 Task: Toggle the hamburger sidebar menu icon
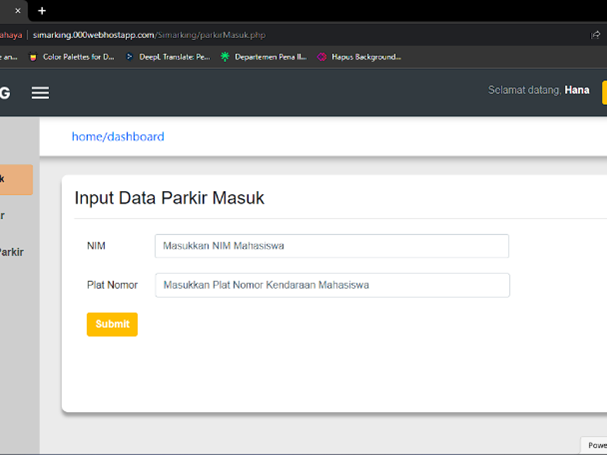[x=40, y=93]
